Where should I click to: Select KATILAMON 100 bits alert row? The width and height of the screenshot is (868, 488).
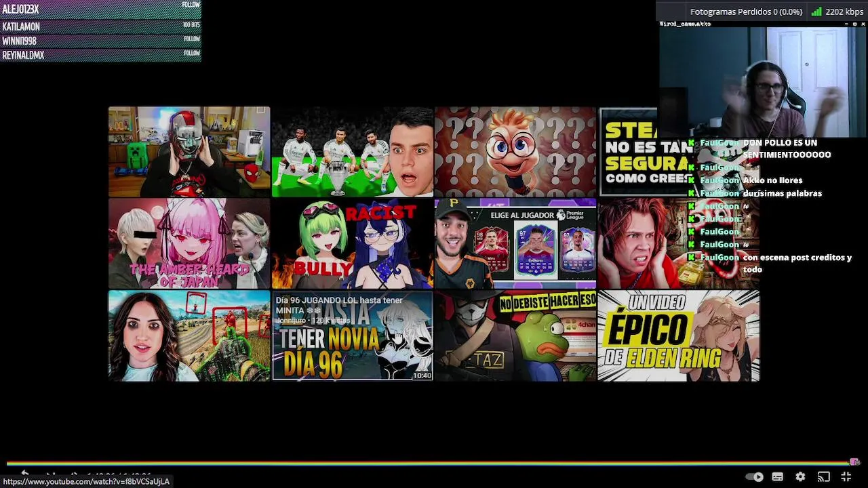[100, 26]
